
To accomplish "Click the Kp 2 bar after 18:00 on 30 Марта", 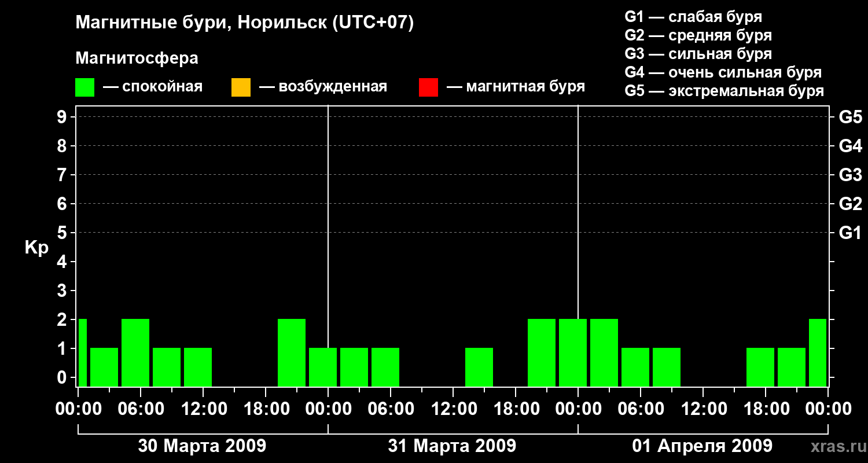I will click(x=292, y=352).
